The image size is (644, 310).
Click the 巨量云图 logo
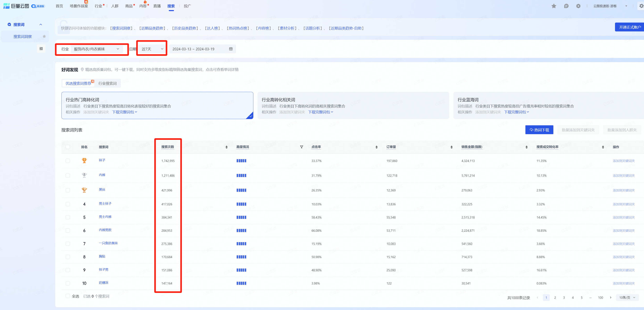click(x=16, y=6)
